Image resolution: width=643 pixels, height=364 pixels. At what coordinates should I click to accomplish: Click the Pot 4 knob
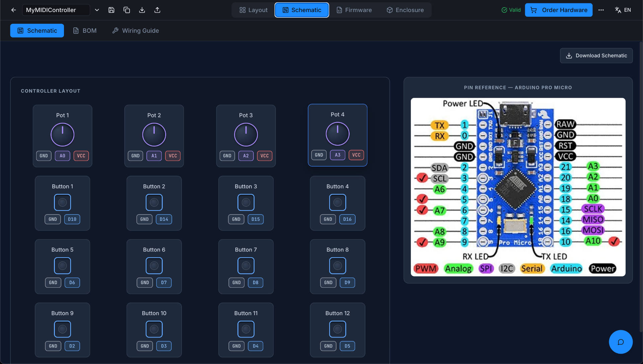[x=338, y=134]
